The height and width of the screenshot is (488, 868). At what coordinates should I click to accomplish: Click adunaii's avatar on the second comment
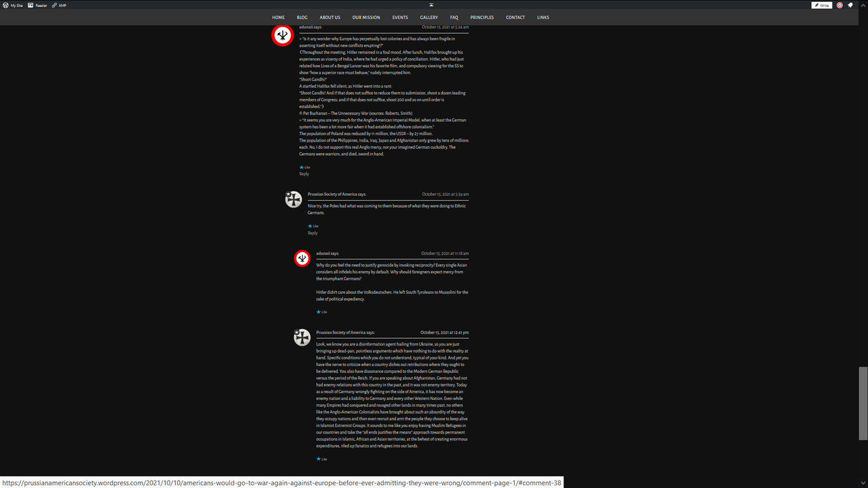(302, 258)
